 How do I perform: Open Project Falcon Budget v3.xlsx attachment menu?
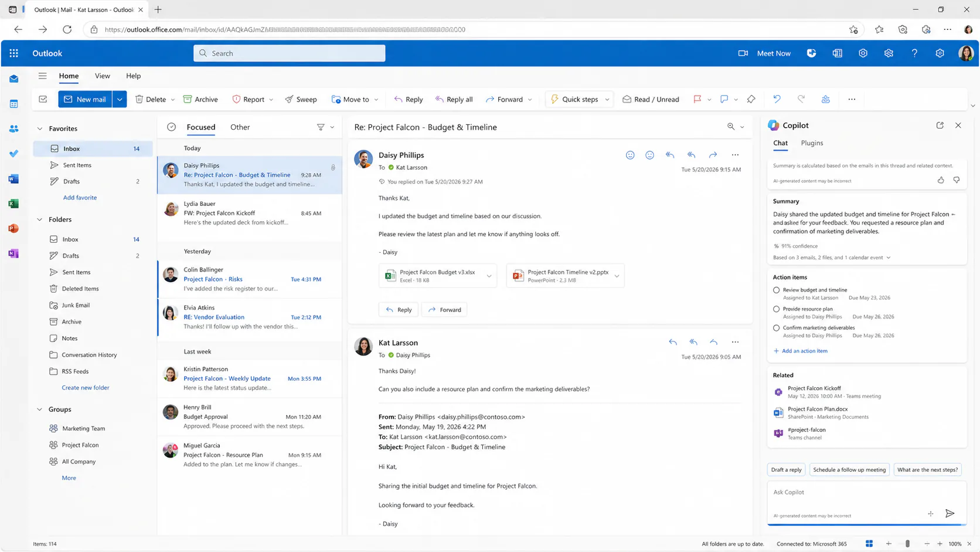(489, 276)
